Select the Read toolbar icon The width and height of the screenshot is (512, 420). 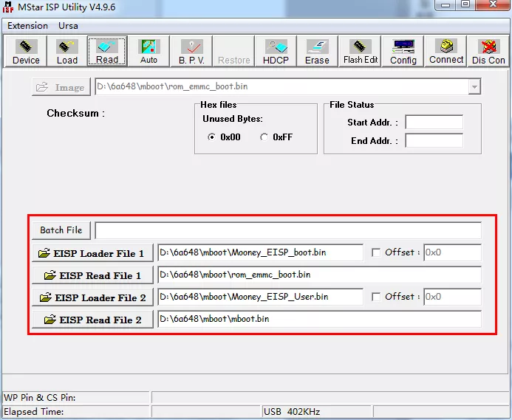(107, 52)
